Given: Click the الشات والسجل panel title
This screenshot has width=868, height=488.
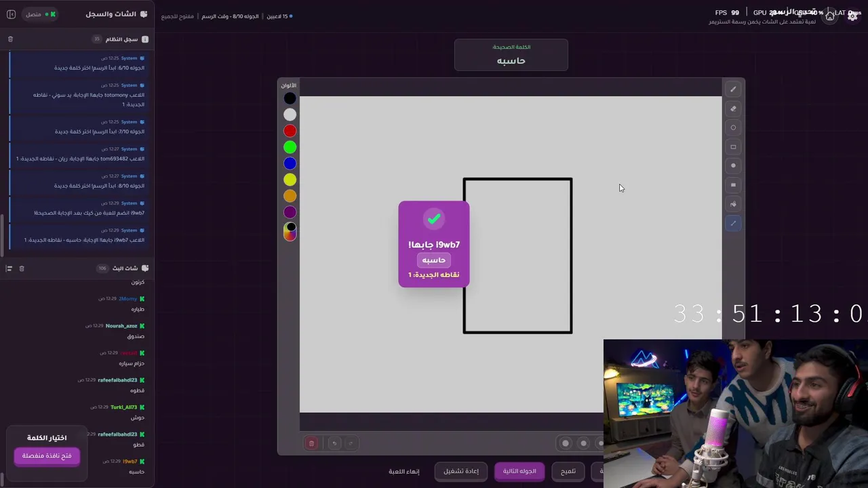Looking at the screenshot, I should coord(111,14).
